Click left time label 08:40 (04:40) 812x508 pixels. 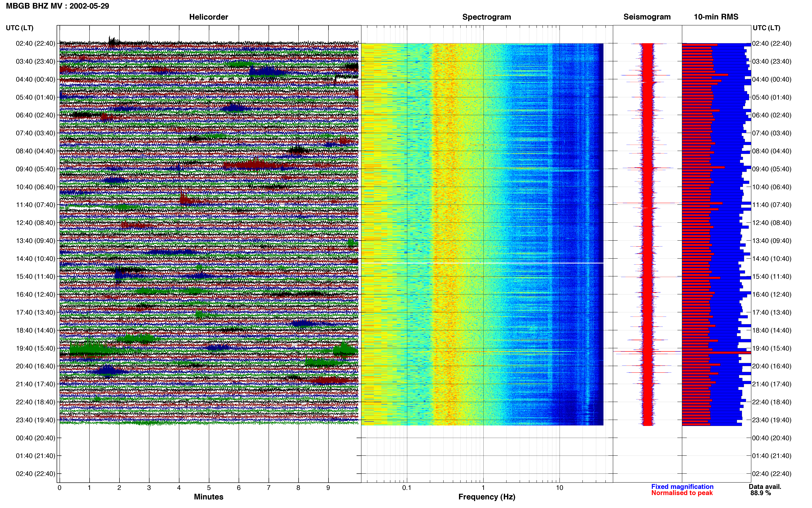(x=36, y=151)
